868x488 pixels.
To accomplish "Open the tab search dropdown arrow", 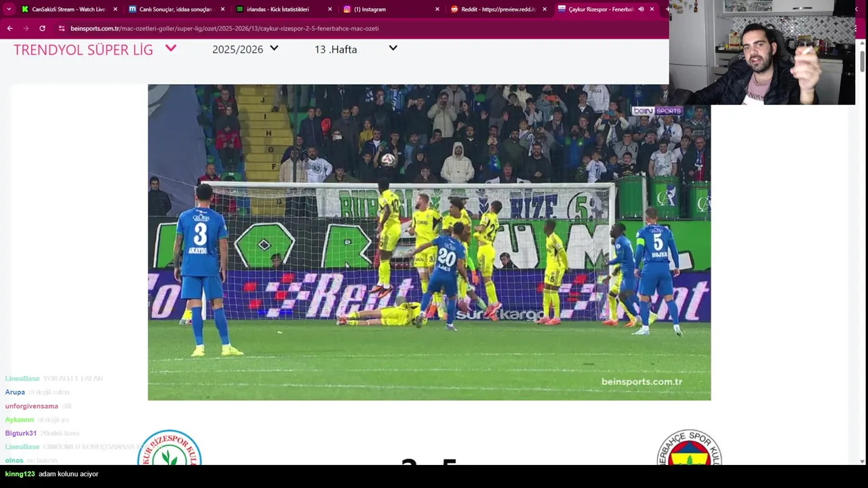I will (x=8, y=9).
